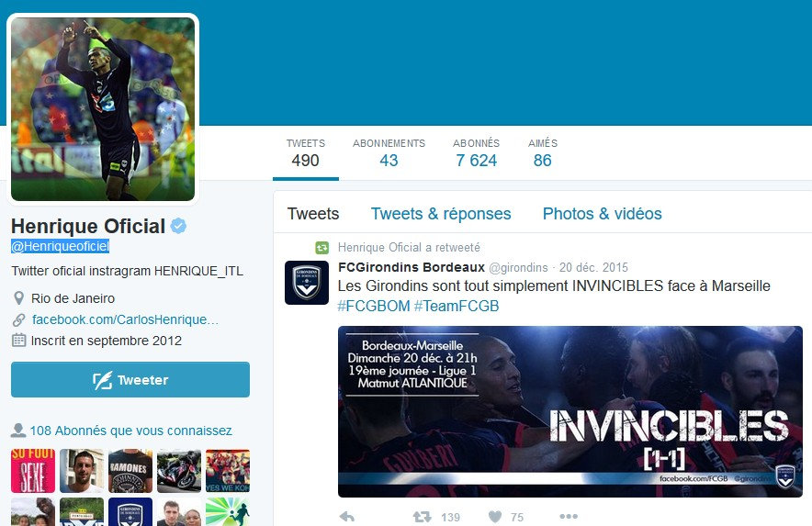Click the tweet text about INVINCIBLES face à Marseille
The height and width of the screenshot is (526, 812).
pyautogui.click(x=554, y=285)
